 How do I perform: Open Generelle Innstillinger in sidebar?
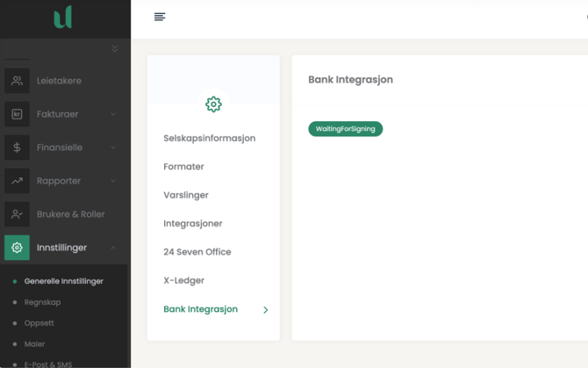click(x=63, y=281)
